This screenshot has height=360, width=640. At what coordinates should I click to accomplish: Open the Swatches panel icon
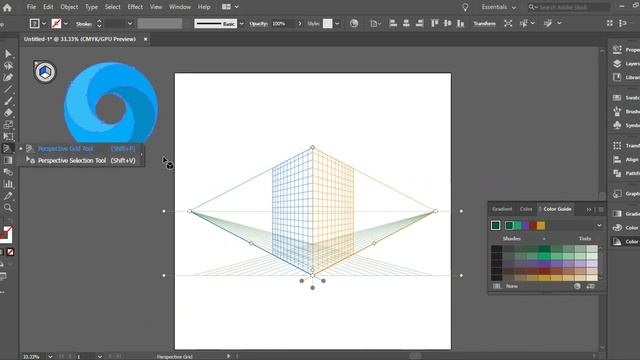(x=617, y=98)
